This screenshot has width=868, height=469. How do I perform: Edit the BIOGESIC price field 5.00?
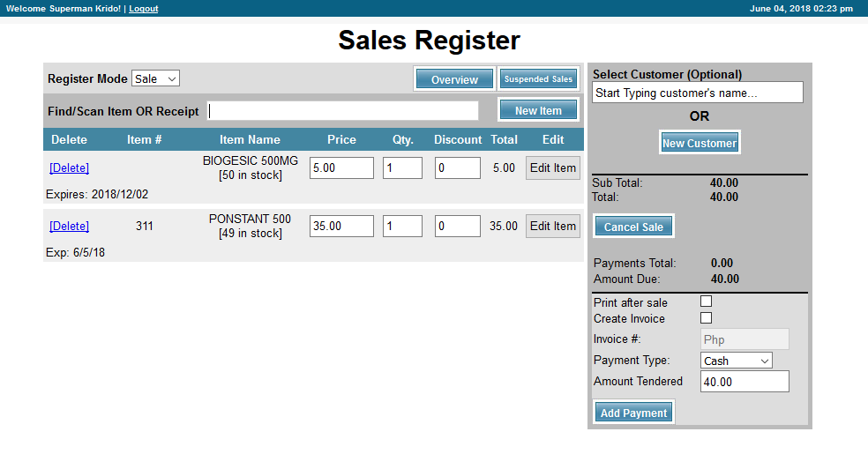point(341,167)
